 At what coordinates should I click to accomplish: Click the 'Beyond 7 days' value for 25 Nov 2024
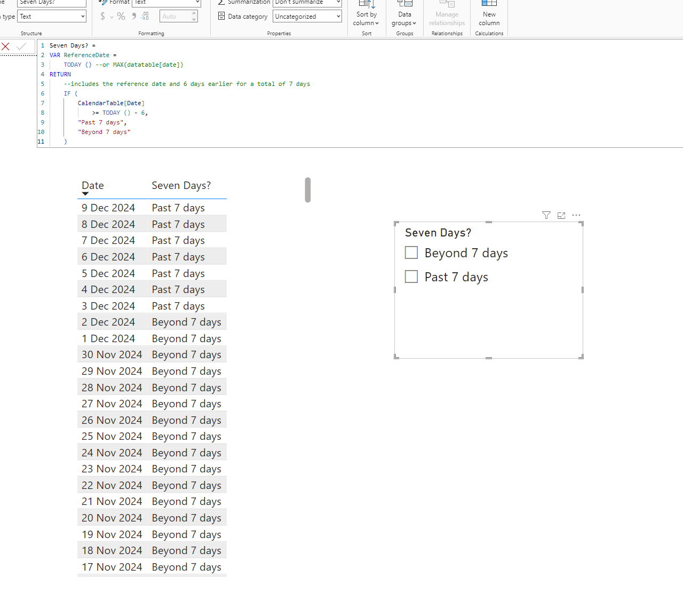click(x=187, y=436)
